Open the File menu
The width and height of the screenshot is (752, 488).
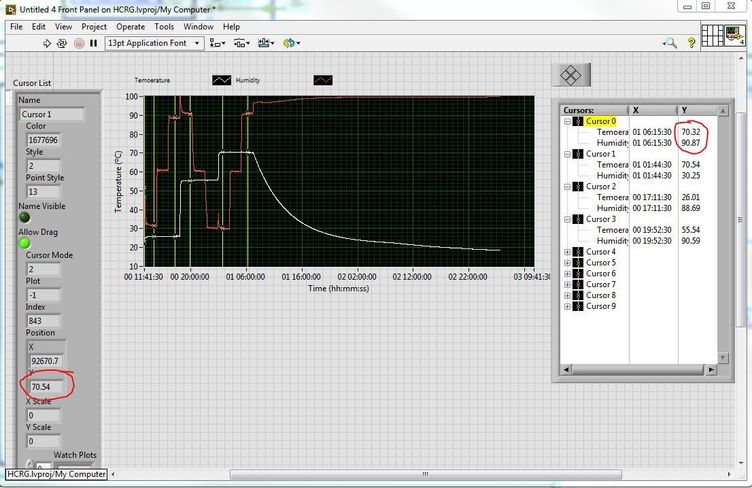pyautogui.click(x=16, y=27)
